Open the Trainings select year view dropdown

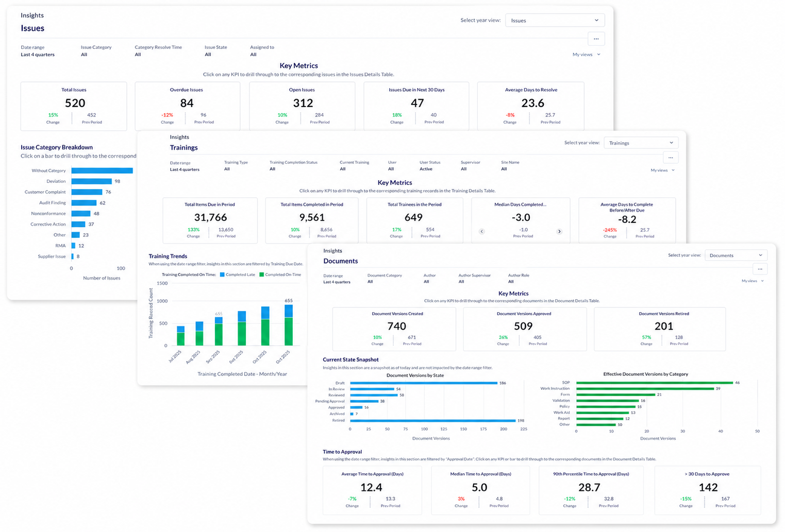(641, 143)
